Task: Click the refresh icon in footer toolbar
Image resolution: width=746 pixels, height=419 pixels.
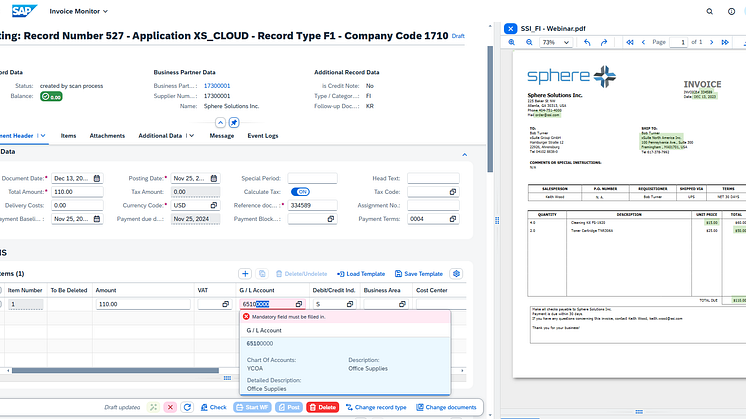Action: coord(187,407)
